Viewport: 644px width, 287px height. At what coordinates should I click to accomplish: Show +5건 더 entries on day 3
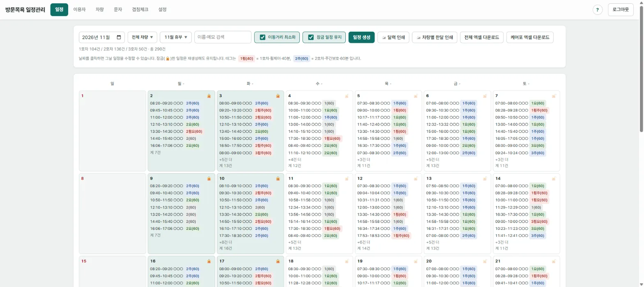(x=225, y=160)
